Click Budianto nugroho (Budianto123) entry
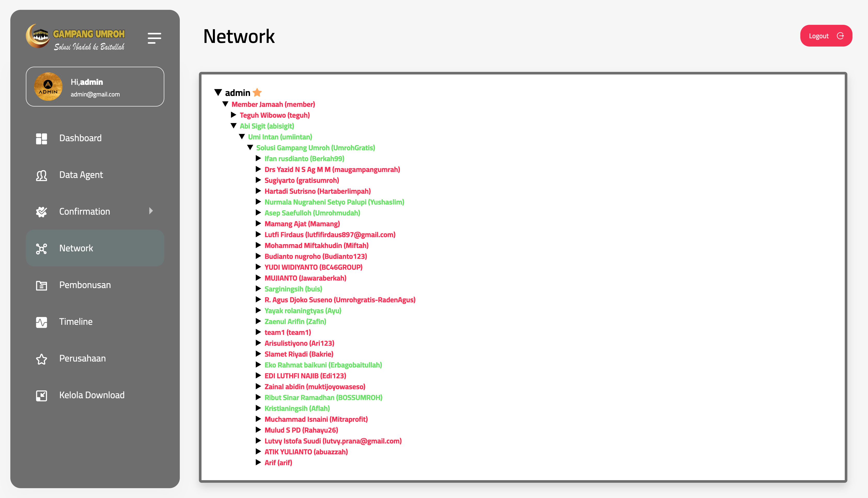 point(316,256)
